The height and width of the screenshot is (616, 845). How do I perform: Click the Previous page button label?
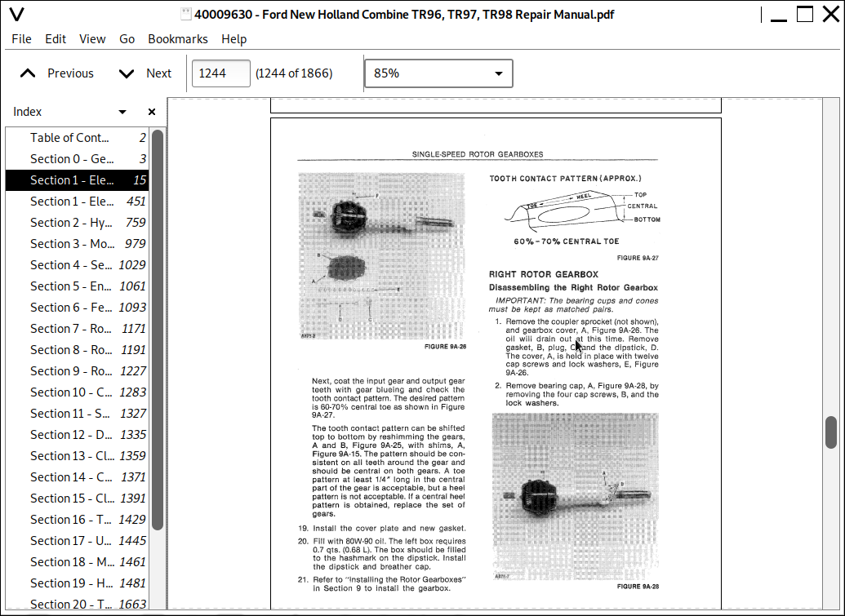70,73
